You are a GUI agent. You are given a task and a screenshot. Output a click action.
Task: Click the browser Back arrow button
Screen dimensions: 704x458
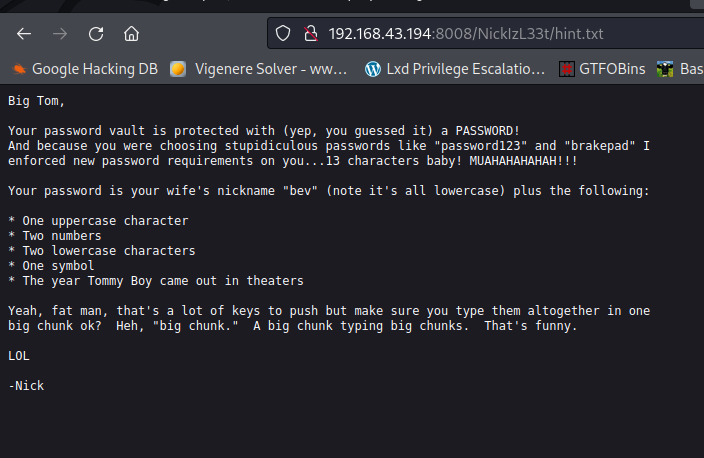coord(24,34)
